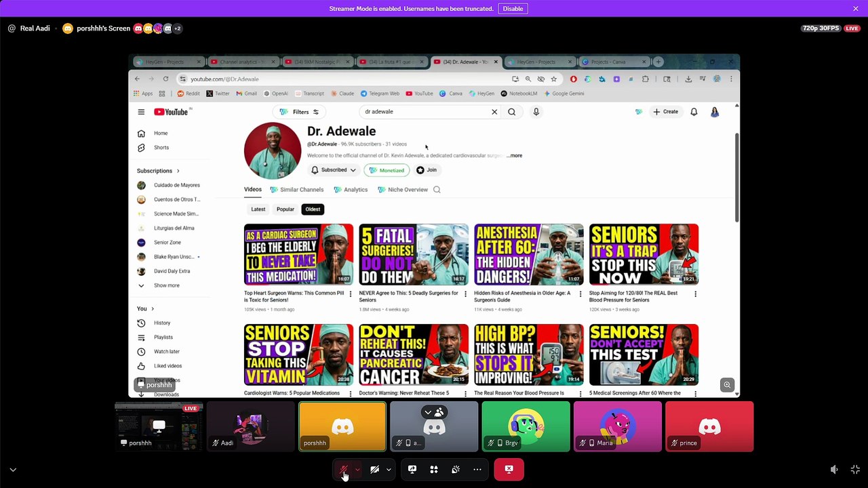The image size is (868, 488).
Task: Disable Streamer Mode
Action: [513, 9]
